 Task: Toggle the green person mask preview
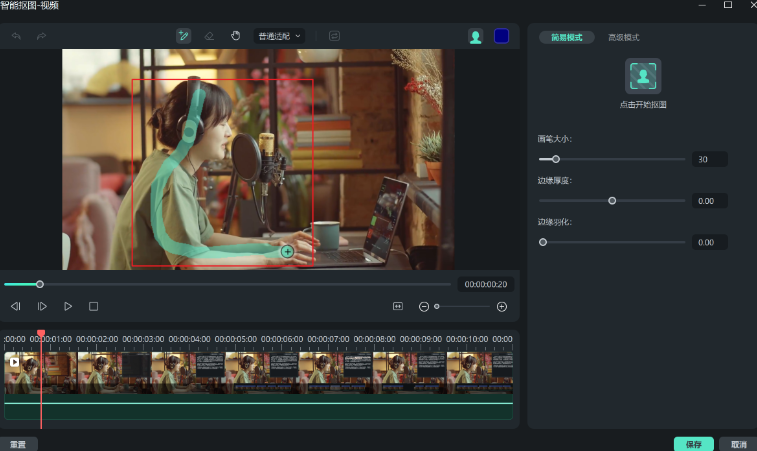pos(476,36)
